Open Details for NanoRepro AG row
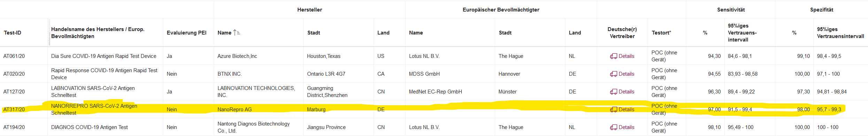 tap(622, 109)
